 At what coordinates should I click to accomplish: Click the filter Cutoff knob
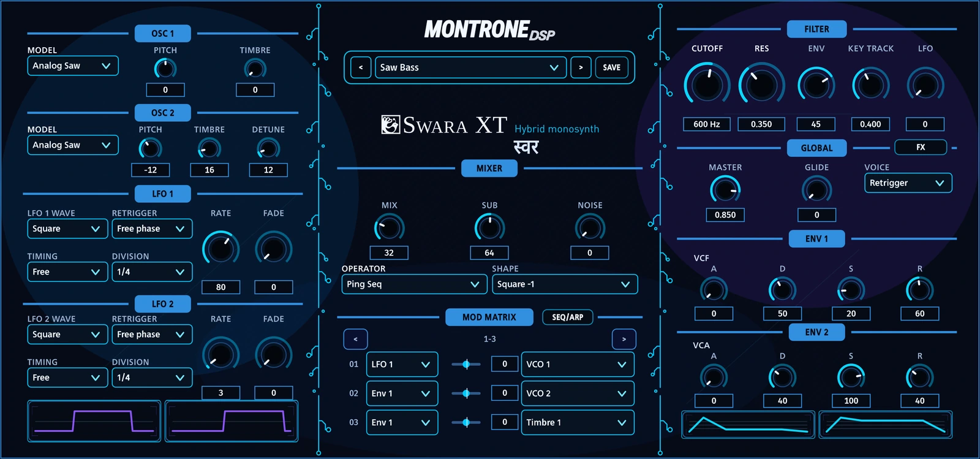[x=707, y=85]
